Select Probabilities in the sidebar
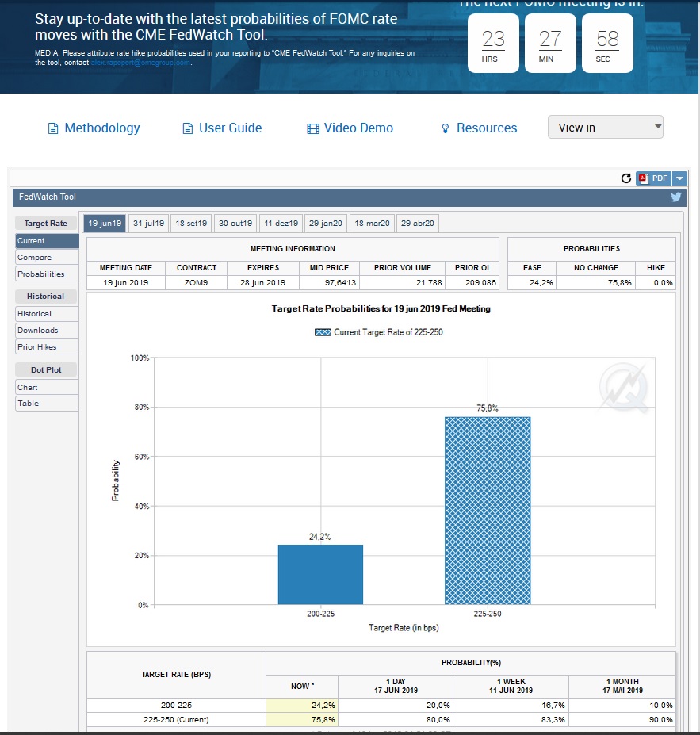Viewport: 700px width, 735px height. coord(47,274)
